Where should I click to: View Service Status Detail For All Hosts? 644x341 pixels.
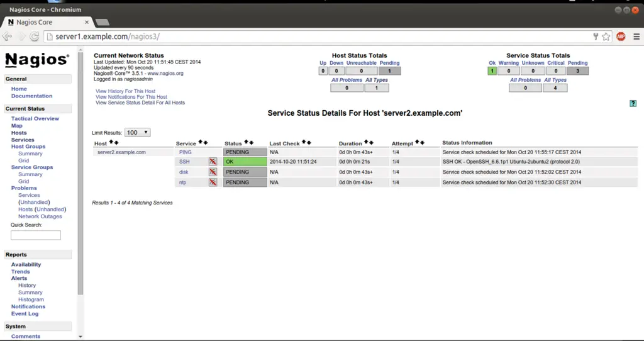(140, 103)
